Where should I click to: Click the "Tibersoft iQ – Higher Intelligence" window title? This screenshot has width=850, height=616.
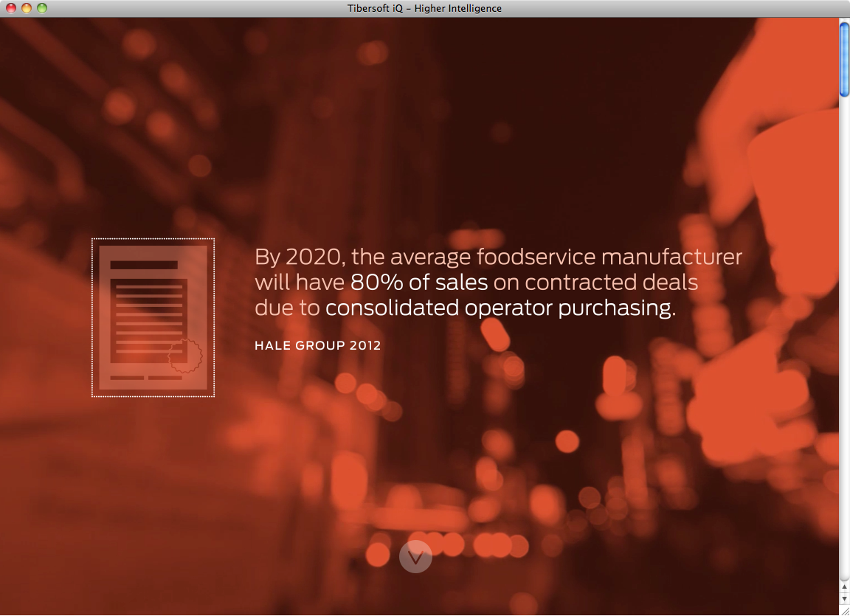[x=424, y=8]
